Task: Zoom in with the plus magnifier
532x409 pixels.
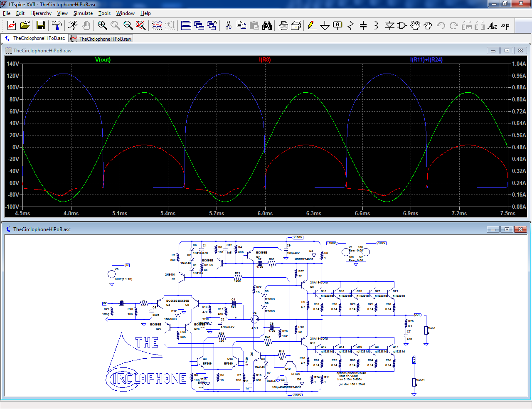Action: (x=102, y=26)
